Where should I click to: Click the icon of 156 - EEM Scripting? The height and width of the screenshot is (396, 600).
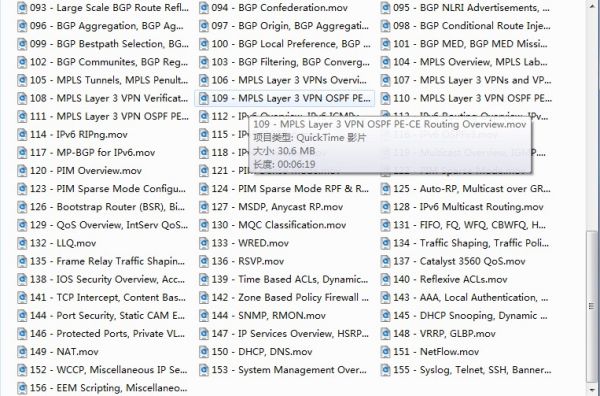coord(22,388)
